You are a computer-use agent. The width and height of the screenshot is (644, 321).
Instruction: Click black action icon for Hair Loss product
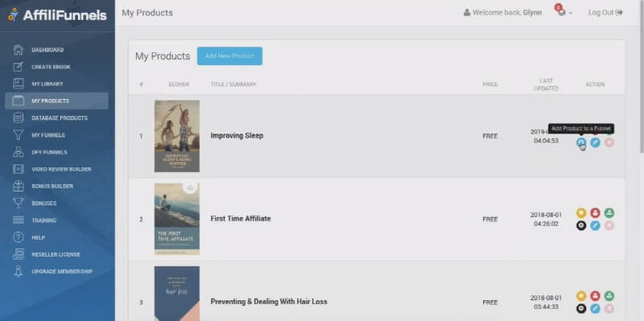tap(580, 309)
